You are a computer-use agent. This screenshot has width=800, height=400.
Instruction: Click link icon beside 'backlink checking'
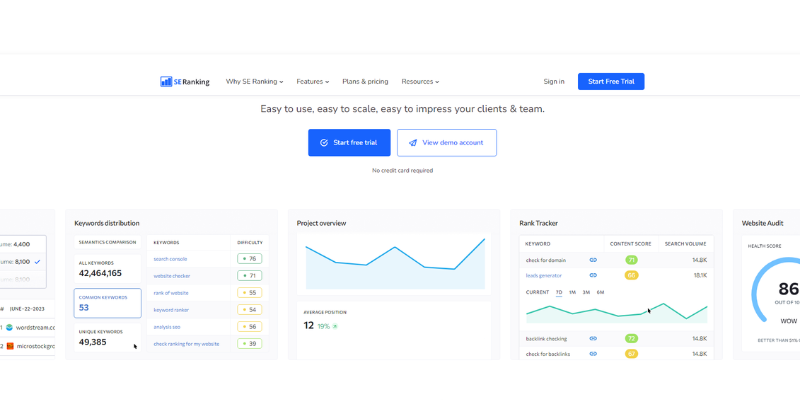point(593,338)
